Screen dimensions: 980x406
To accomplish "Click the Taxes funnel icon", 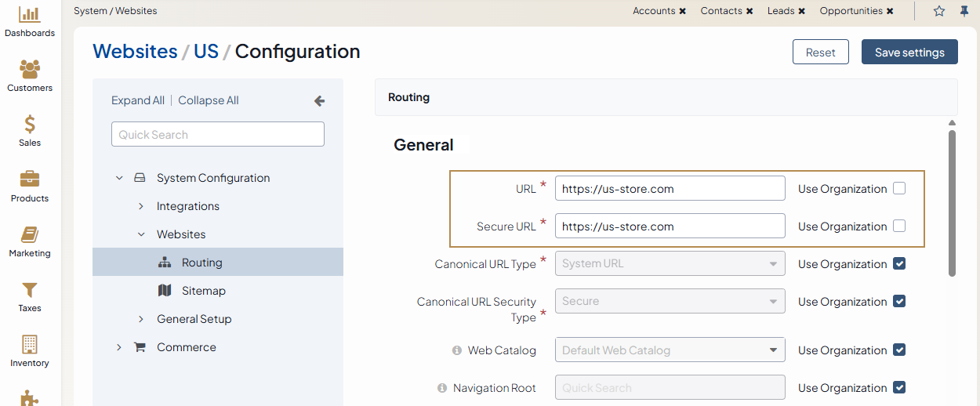I will tap(30, 290).
